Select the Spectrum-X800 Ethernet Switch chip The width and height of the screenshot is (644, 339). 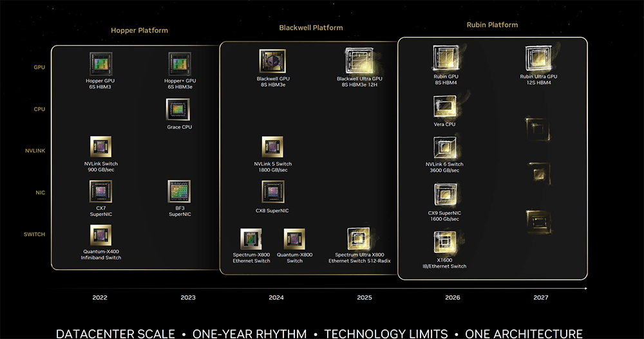pyautogui.click(x=251, y=239)
